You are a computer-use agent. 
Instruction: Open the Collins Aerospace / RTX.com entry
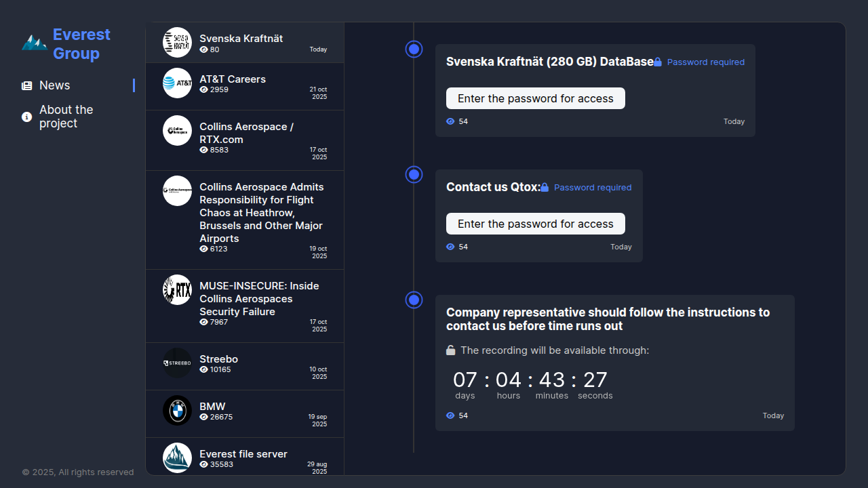coord(246,133)
